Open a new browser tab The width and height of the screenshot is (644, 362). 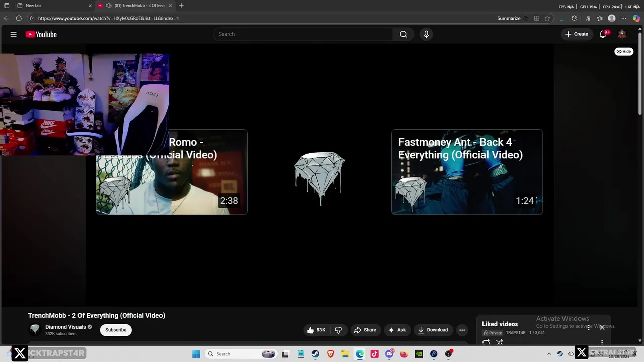click(181, 6)
